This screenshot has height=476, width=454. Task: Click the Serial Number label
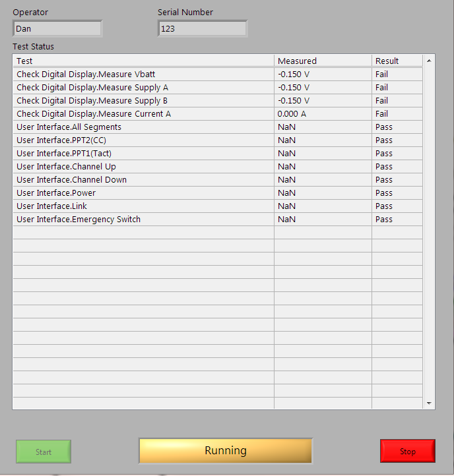(185, 13)
